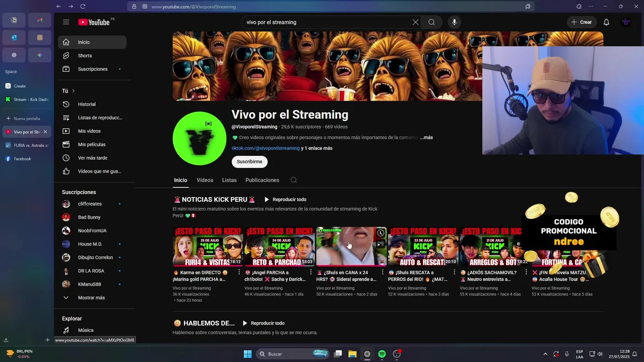Open the Bad Bunny subscription

point(92,217)
